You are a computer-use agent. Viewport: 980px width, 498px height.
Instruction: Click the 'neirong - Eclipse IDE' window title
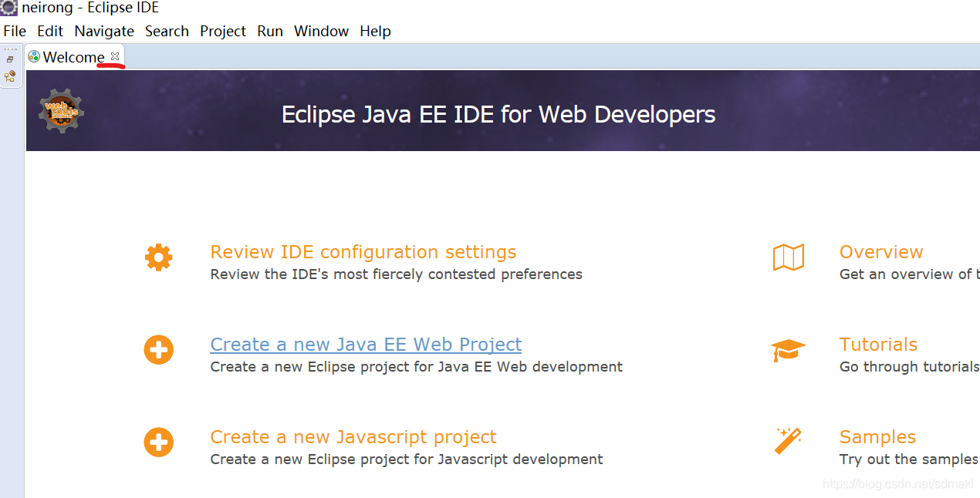coord(90,8)
